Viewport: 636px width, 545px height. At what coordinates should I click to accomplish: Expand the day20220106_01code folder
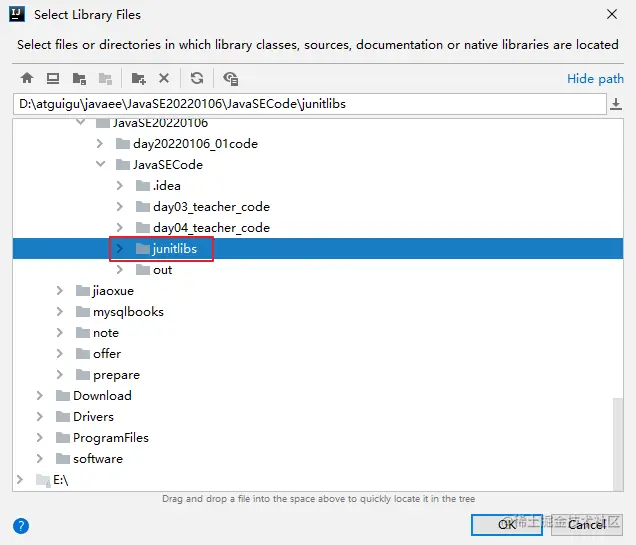100,144
